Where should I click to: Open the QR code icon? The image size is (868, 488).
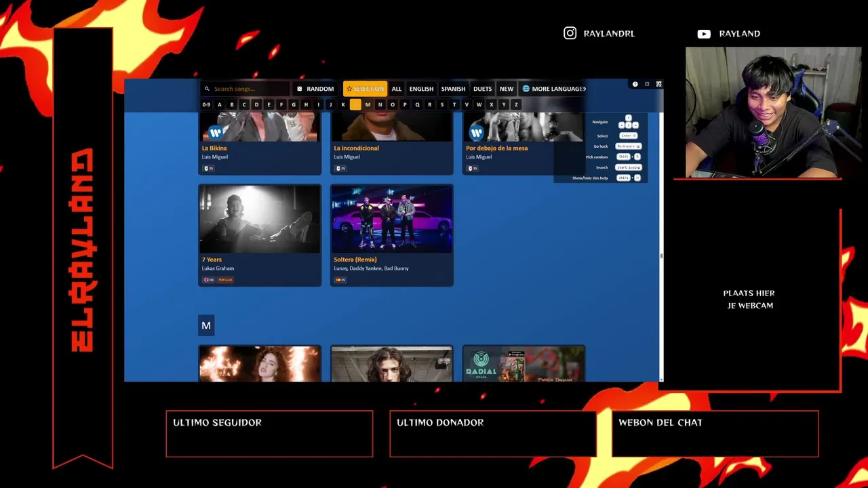click(x=658, y=84)
